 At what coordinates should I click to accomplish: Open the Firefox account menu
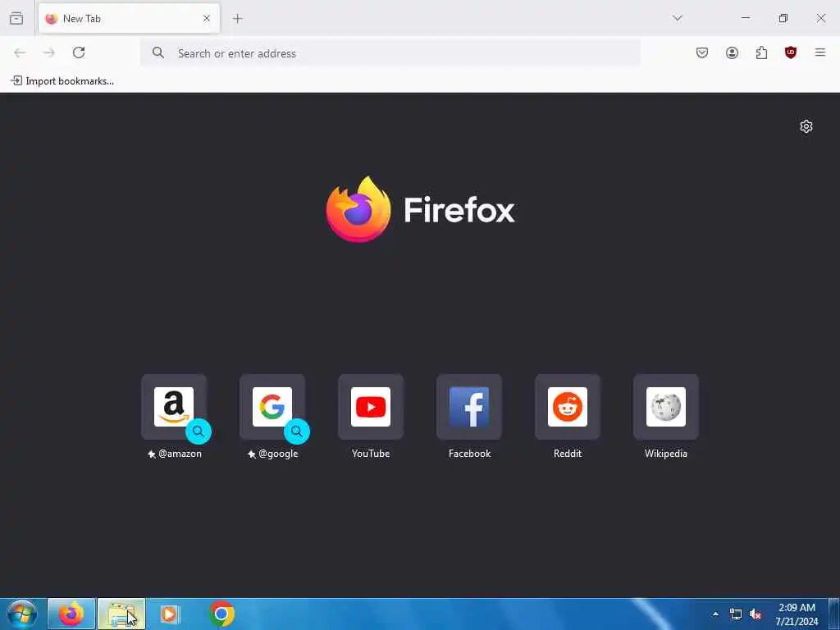[x=732, y=52]
